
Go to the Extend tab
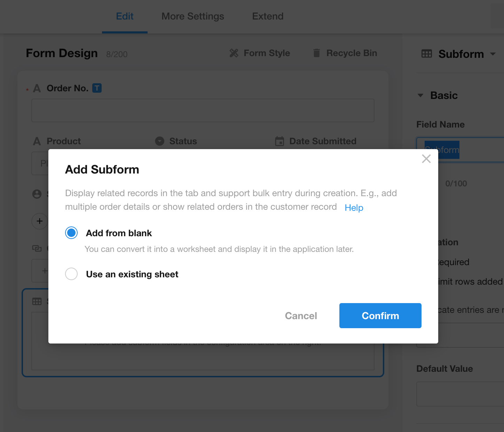(x=268, y=16)
